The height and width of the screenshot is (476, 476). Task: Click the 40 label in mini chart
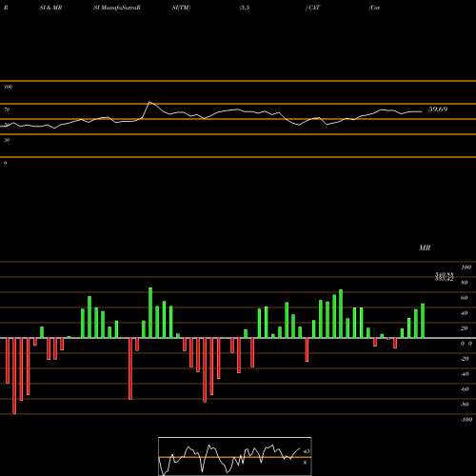[x=307, y=451]
